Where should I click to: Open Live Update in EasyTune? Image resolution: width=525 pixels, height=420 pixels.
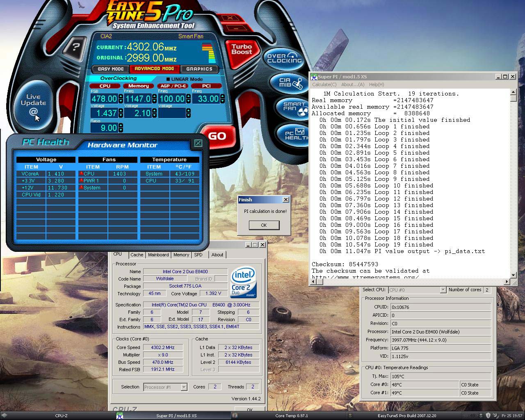tap(33, 106)
